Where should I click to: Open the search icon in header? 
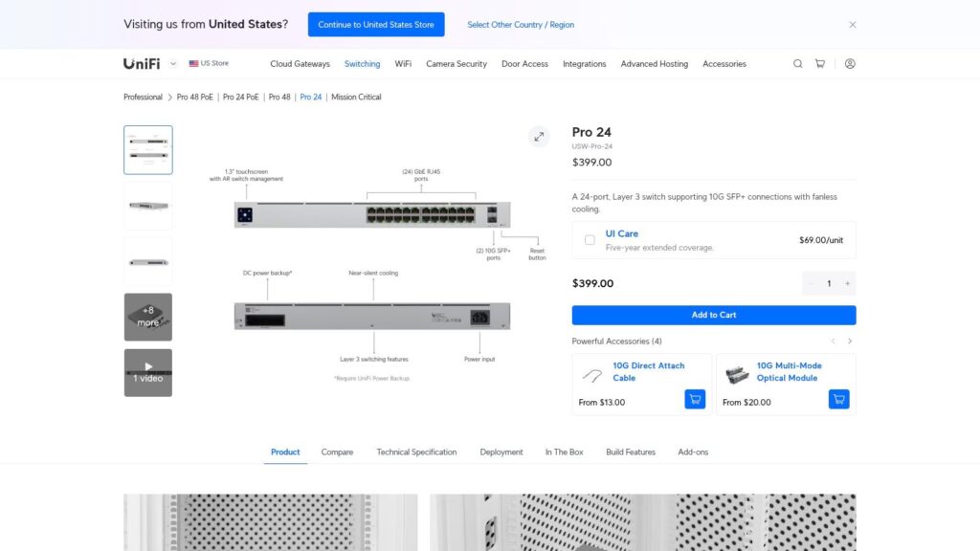pyautogui.click(x=797, y=64)
